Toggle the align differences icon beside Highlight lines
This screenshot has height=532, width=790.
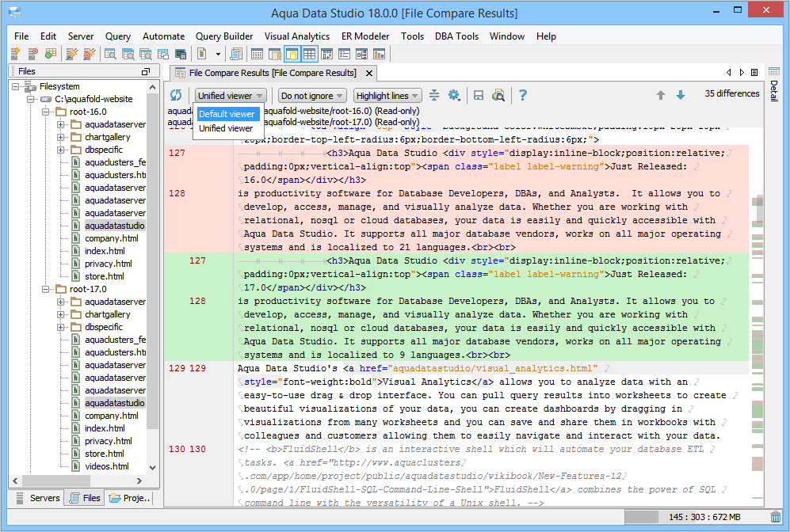click(x=433, y=95)
